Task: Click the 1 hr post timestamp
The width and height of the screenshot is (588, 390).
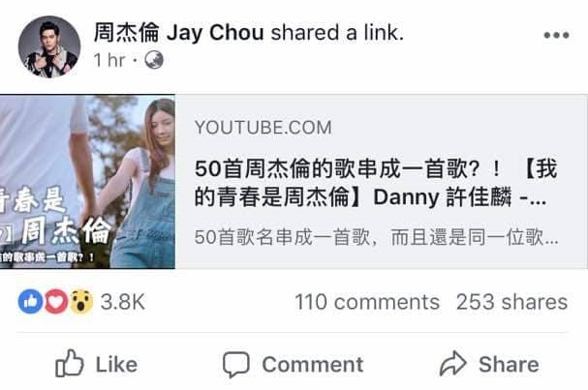Action: click(x=109, y=60)
